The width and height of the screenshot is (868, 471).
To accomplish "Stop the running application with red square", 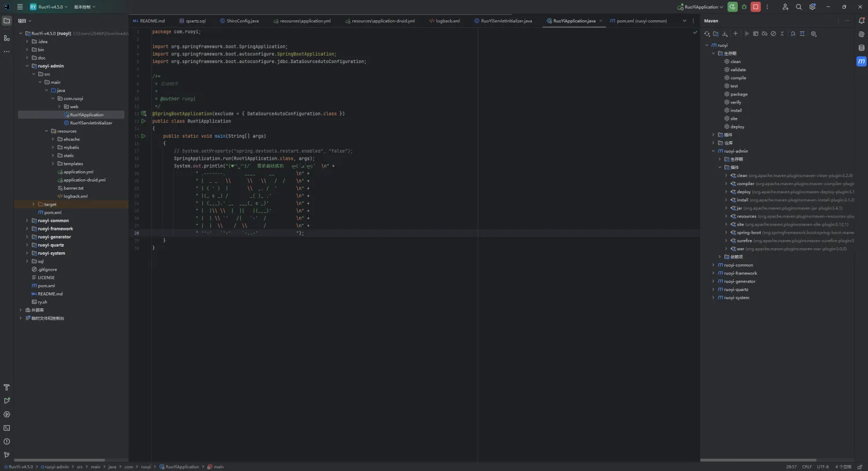I will point(756,7).
